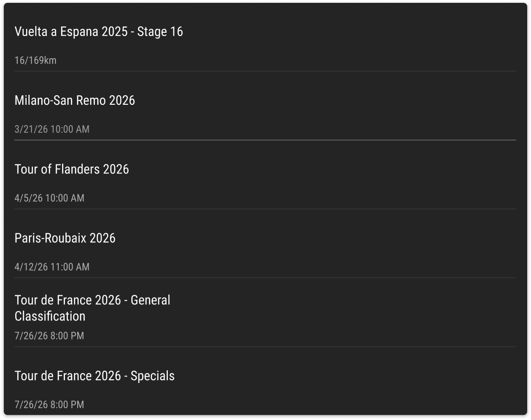
Task: Click the year "2026" in the Paris-Roubaix title
Action: coord(102,238)
